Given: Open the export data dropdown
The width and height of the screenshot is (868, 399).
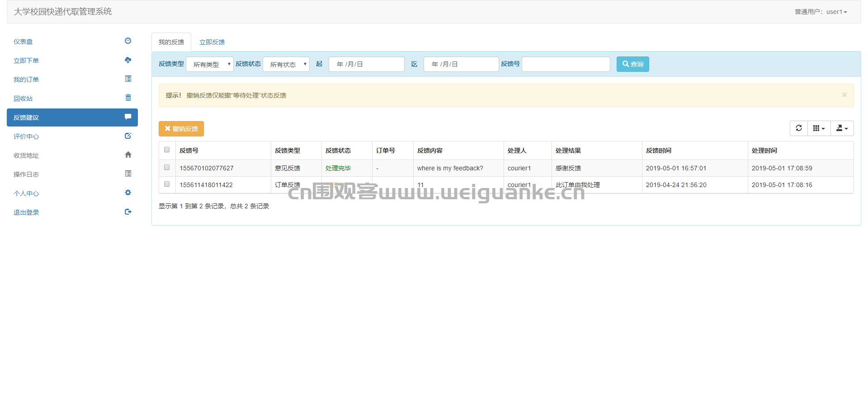Looking at the screenshot, I should (842, 128).
